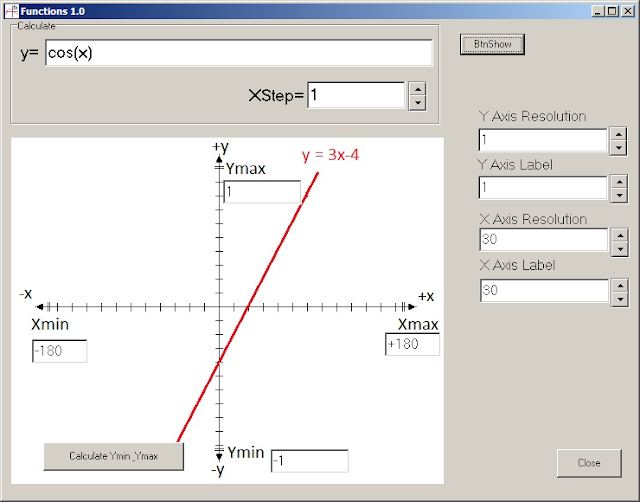Decrease X Axis Label with down arrow
The height and width of the screenshot is (502, 640).
coord(620,300)
